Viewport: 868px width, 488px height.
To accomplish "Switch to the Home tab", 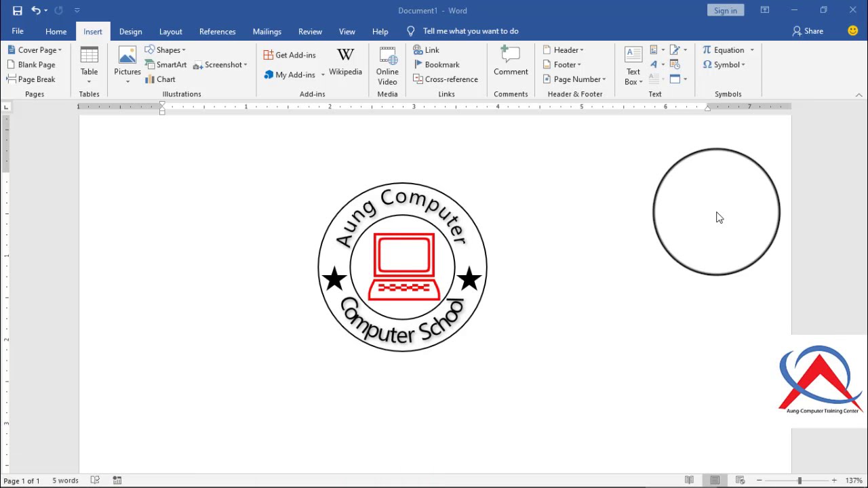I will point(56,32).
